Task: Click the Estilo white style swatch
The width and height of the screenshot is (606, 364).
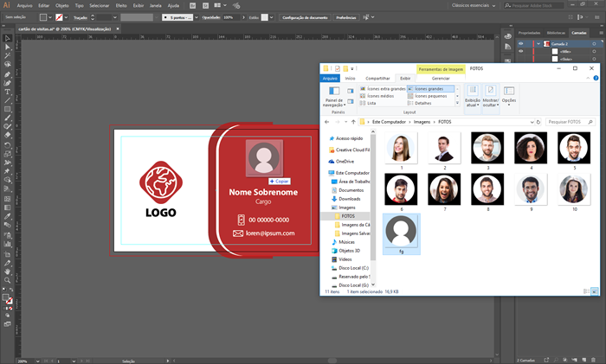Action: (x=265, y=17)
